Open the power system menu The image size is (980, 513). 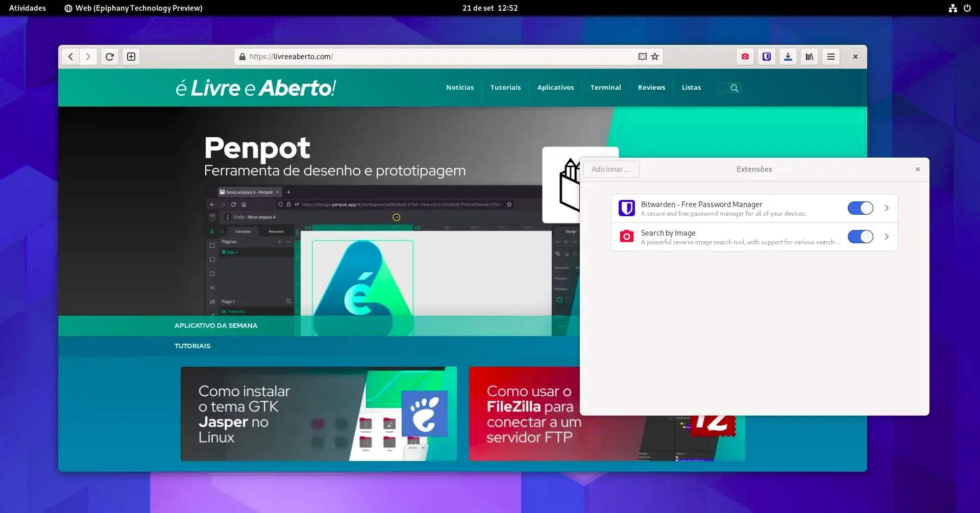pyautogui.click(x=967, y=8)
